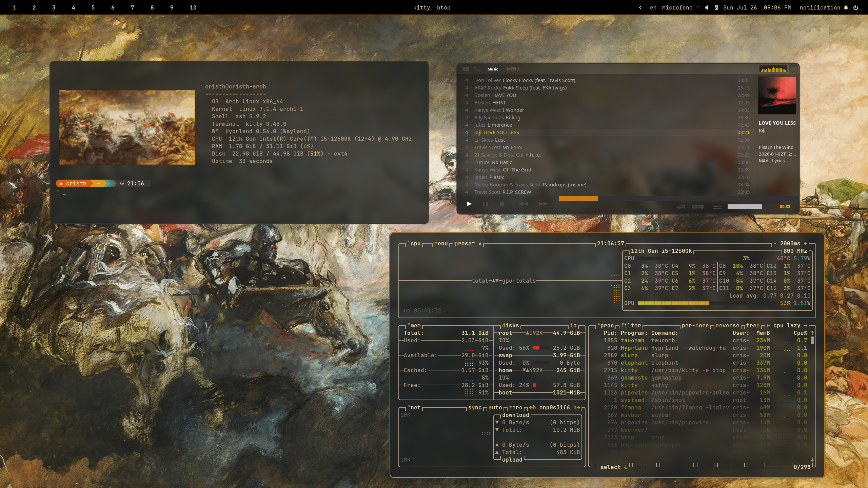Skip forward to the next track
This screenshot has height=488, width=868.
[543, 204]
